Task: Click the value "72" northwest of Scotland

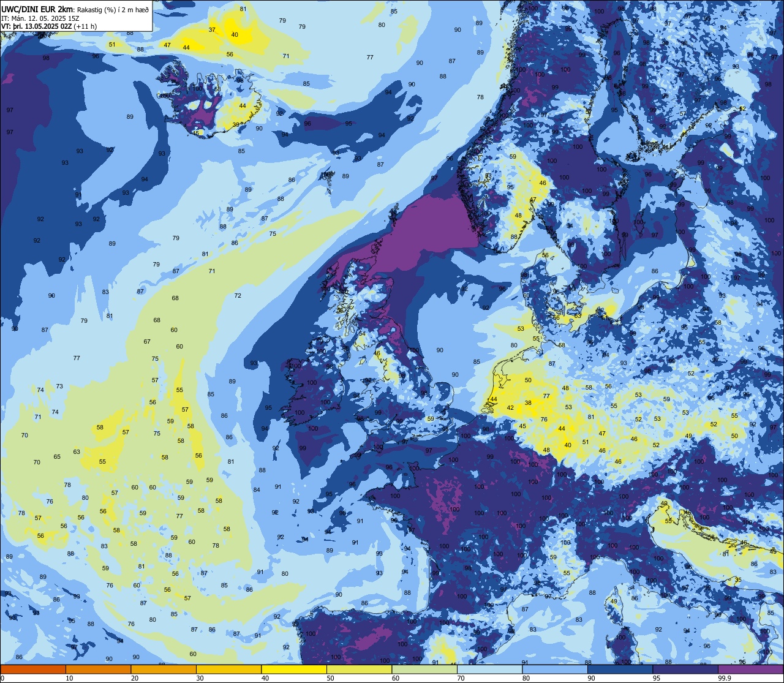Action: click(x=238, y=296)
